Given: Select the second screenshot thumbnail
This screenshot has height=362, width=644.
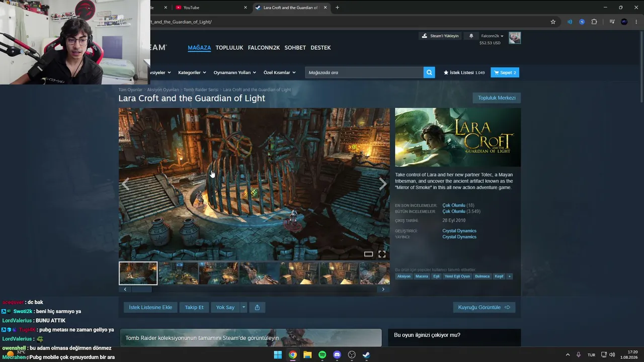Looking at the screenshot, I should [x=178, y=273].
